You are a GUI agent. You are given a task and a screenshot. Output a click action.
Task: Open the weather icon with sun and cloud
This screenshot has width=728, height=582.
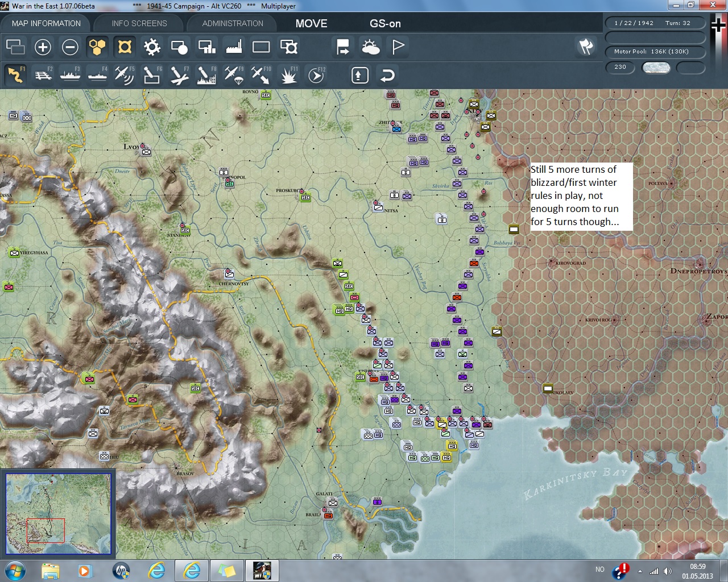click(x=370, y=47)
